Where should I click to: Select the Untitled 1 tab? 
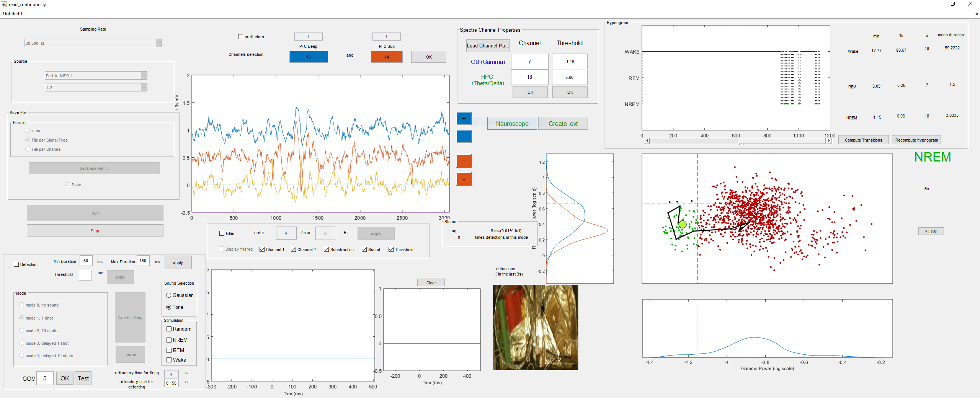12,13
